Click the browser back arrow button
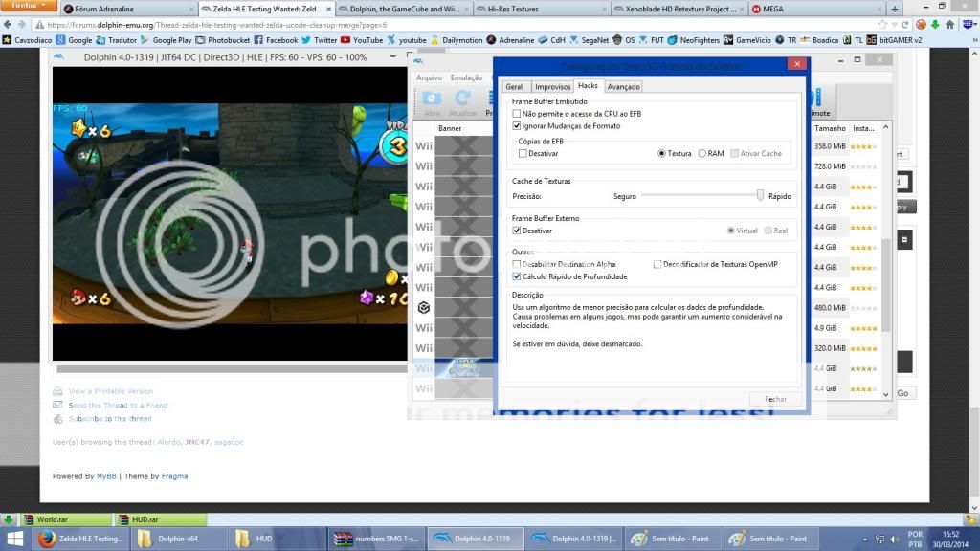980x551 pixels. pyautogui.click(x=9, y=25)
